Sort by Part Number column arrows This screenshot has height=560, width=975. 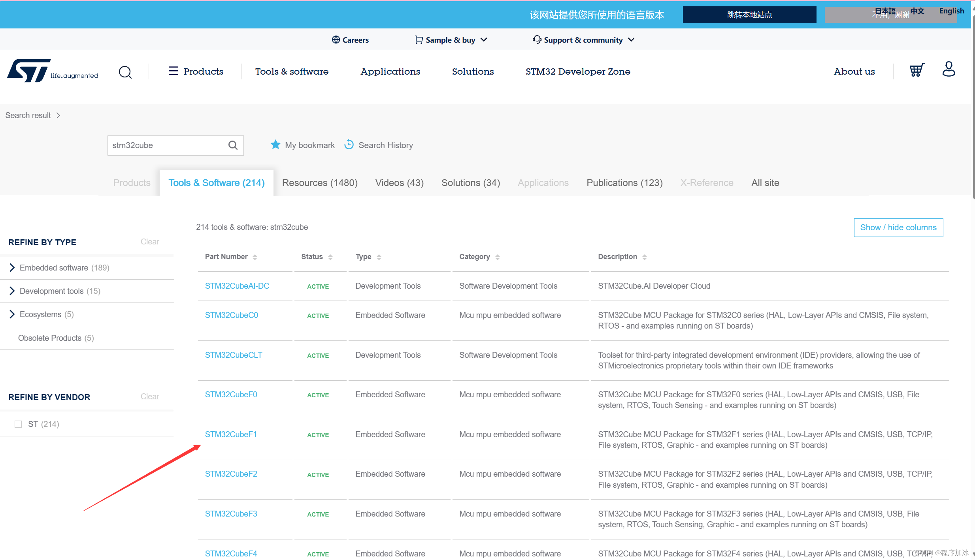(255, 257)
